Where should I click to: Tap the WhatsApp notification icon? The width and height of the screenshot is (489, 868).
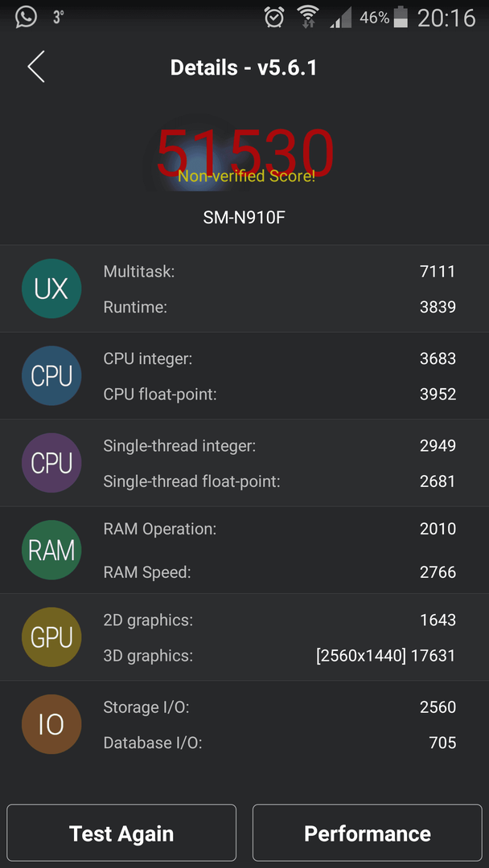click(26, 17)
